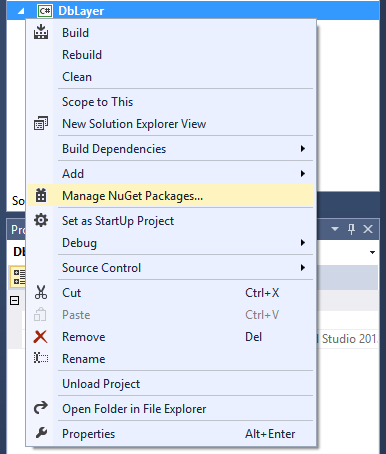
Task: Click the Build icon in context menu
Action: pos(41,32)
